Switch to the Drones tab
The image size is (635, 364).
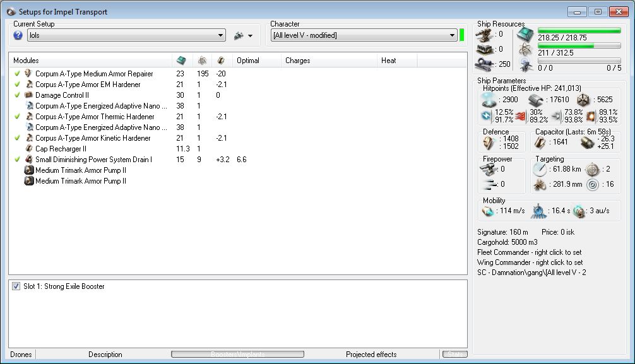click(x=21, y=355)
